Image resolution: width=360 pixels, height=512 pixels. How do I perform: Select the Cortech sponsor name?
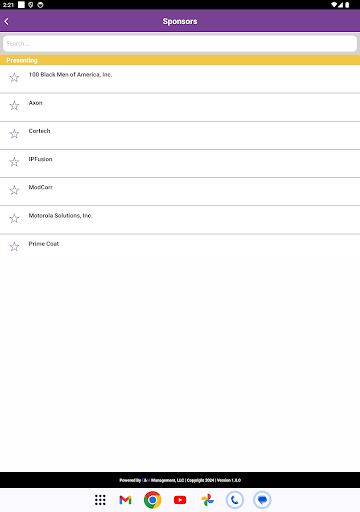[39, 131]
